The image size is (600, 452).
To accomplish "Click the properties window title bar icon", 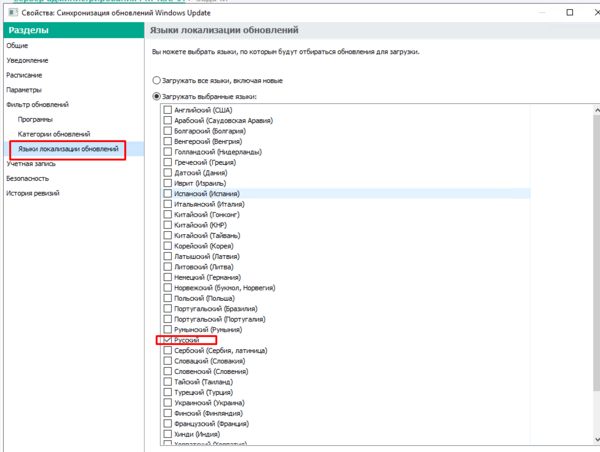I will coord(13,13).
